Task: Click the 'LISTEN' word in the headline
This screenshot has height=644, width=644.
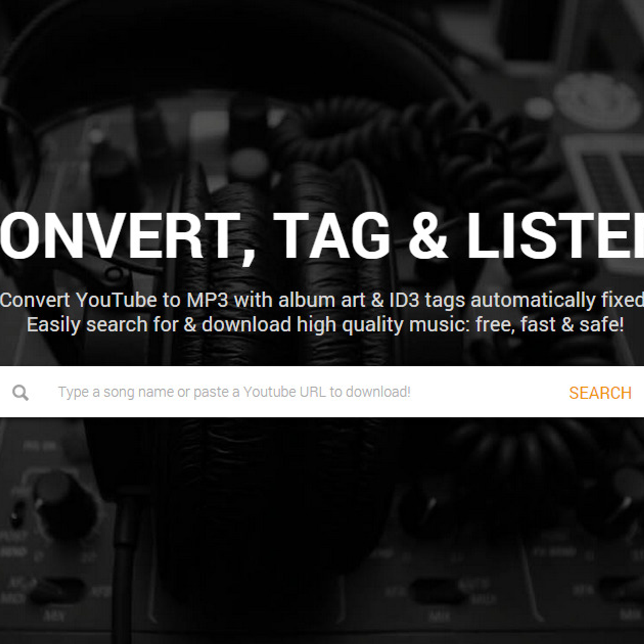Action: tap(555, 236)
